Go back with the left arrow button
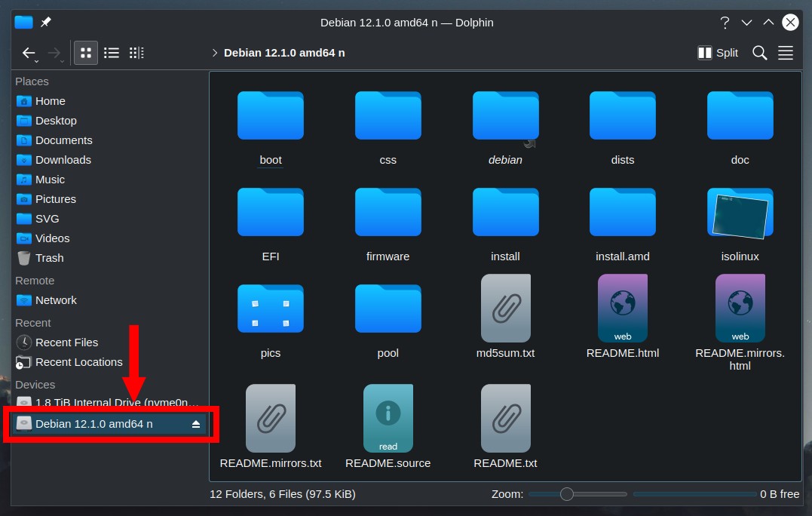 pyautogui.click(x=29, y=53)
